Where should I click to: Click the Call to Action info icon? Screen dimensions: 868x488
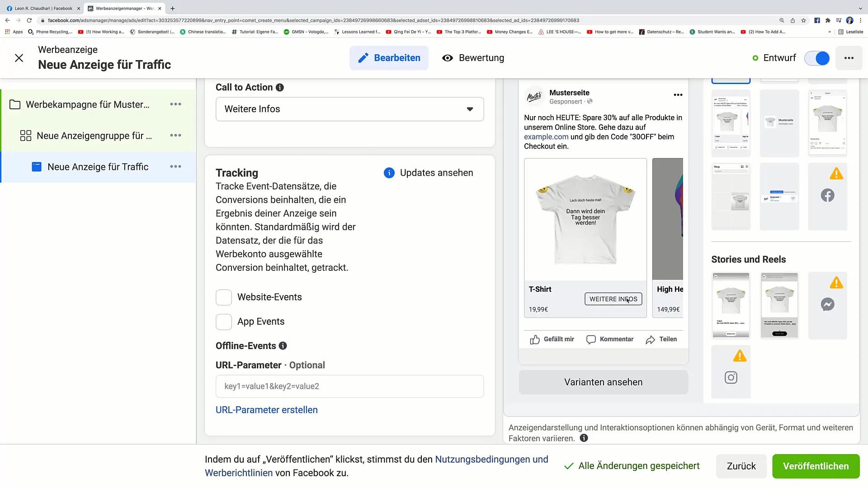click(x=280, y=88)
